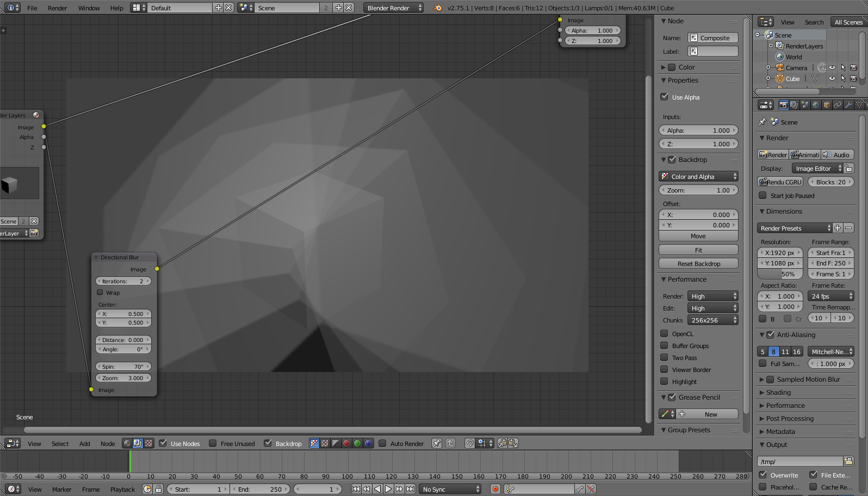
Task: Open the Scene properties tab icon
Action: 805,105
